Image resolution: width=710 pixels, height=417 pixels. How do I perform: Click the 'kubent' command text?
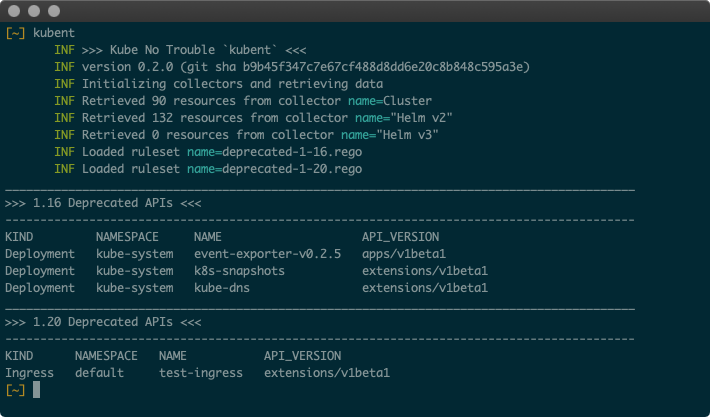(x=54, y=33)
